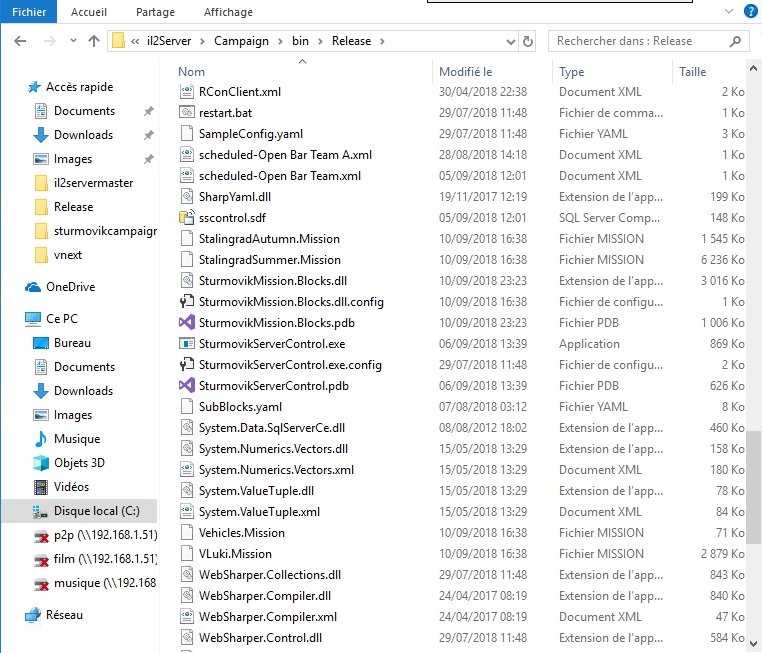This screenshot has height=653, width=762.
Task: Select SturmovikServerControl.exe application icon
Action: tap(187, 344)
